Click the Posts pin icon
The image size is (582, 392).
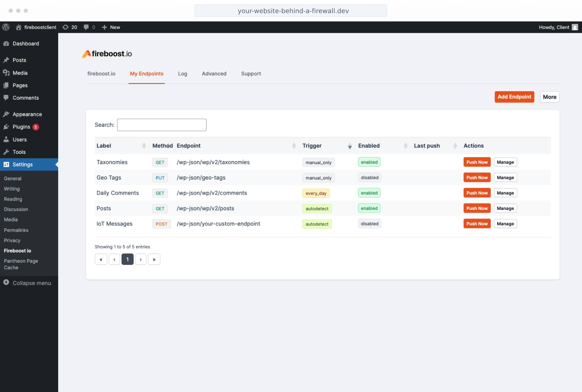(x=6, y=60)
